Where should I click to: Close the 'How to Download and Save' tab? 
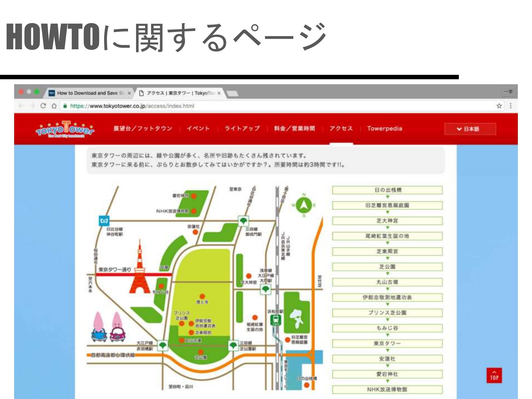[x=129, y=93]
